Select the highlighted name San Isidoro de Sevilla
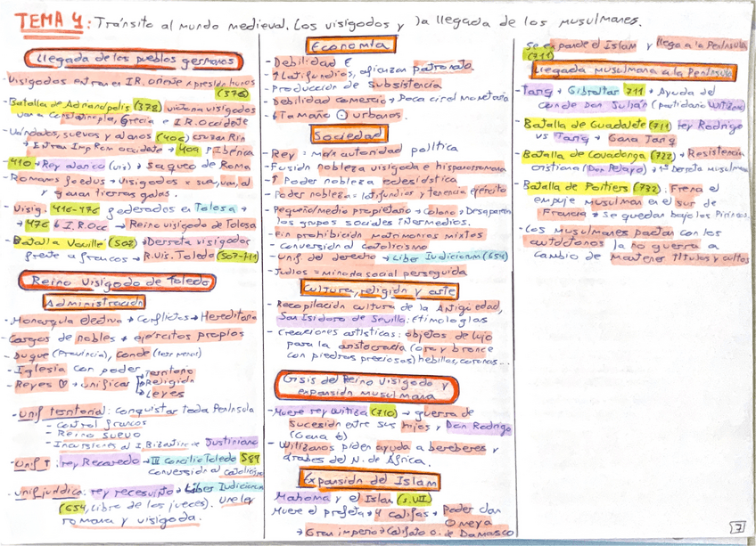This screenshot has width=756, height=546. 339,318
